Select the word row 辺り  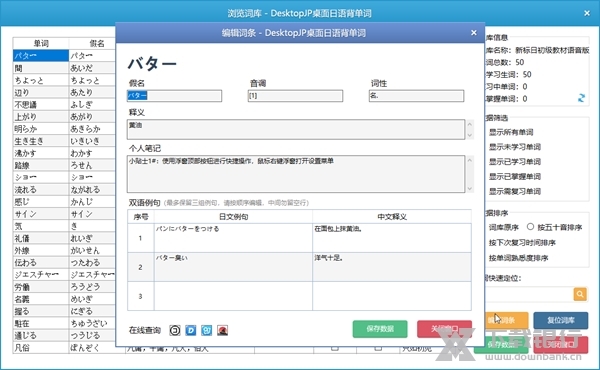coord(41,92)
